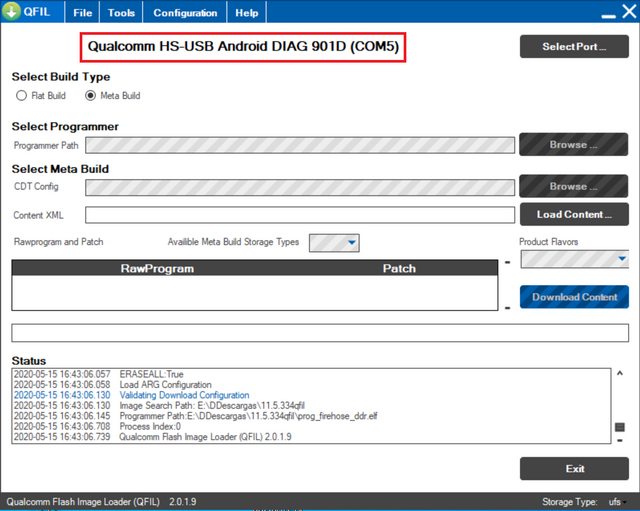Click the status log scrollbar thumb

pos(620,427)
